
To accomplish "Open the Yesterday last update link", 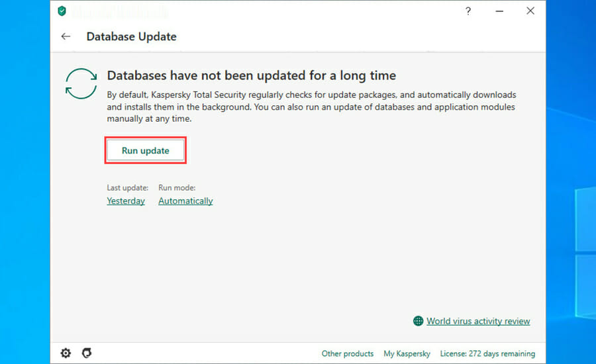I will pyautogui.click(x=126, y=201).
